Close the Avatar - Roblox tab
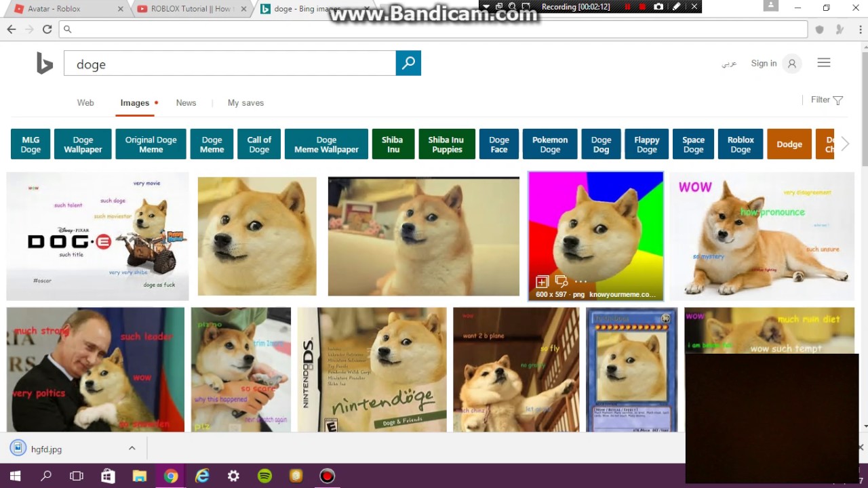 121,9
